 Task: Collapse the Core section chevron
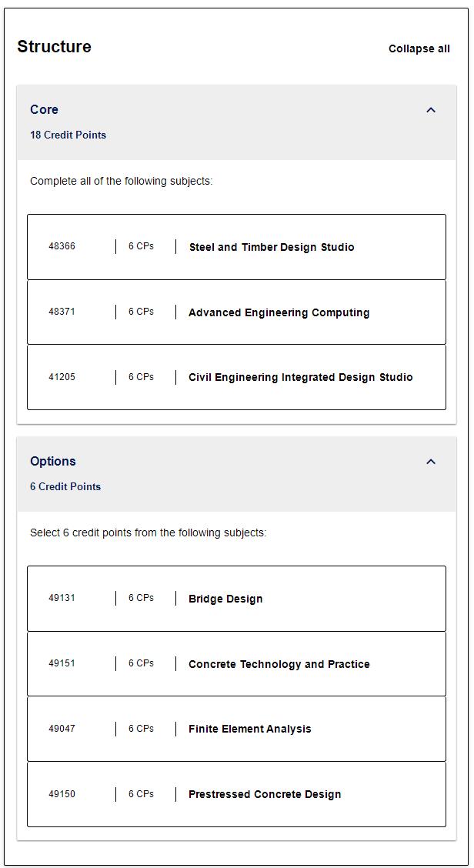[431, 110]
